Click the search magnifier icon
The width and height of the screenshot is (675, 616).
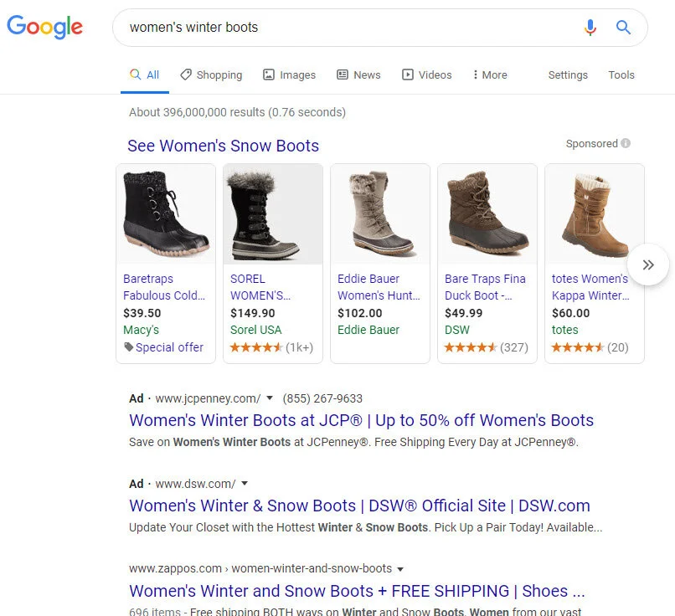click(x=623, y=28)
